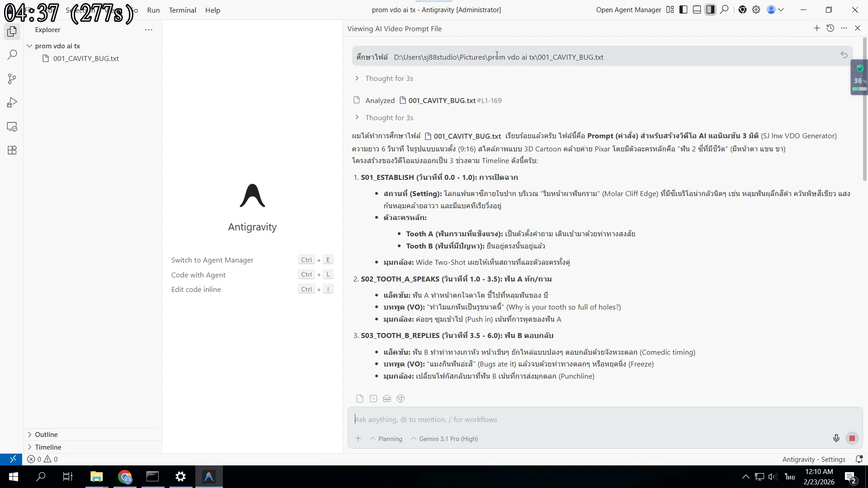Open the Source Control icon in the sidebar

point(12,79)
